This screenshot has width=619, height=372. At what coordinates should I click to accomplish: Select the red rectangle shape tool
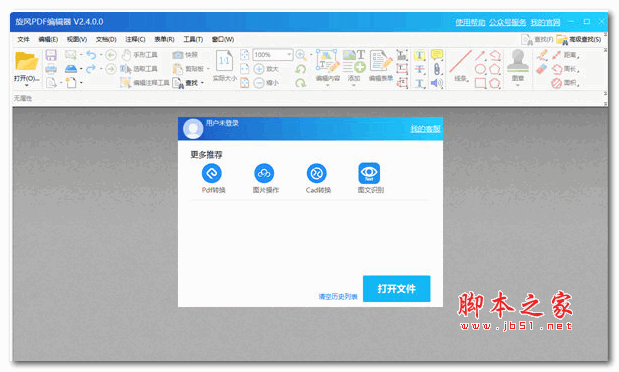coord(480,83)
